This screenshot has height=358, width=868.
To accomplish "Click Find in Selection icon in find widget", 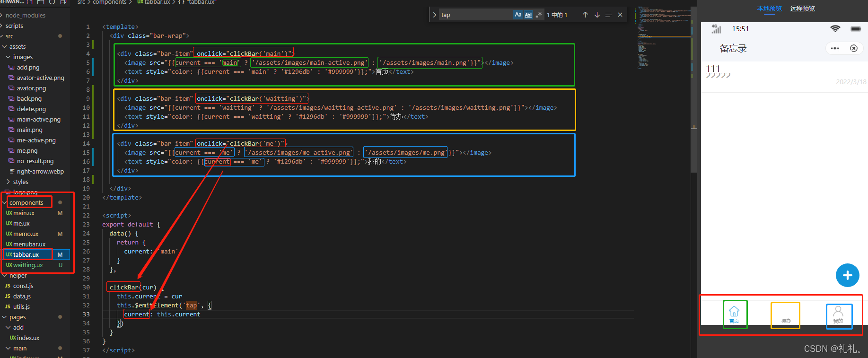I will coord(608,15).
